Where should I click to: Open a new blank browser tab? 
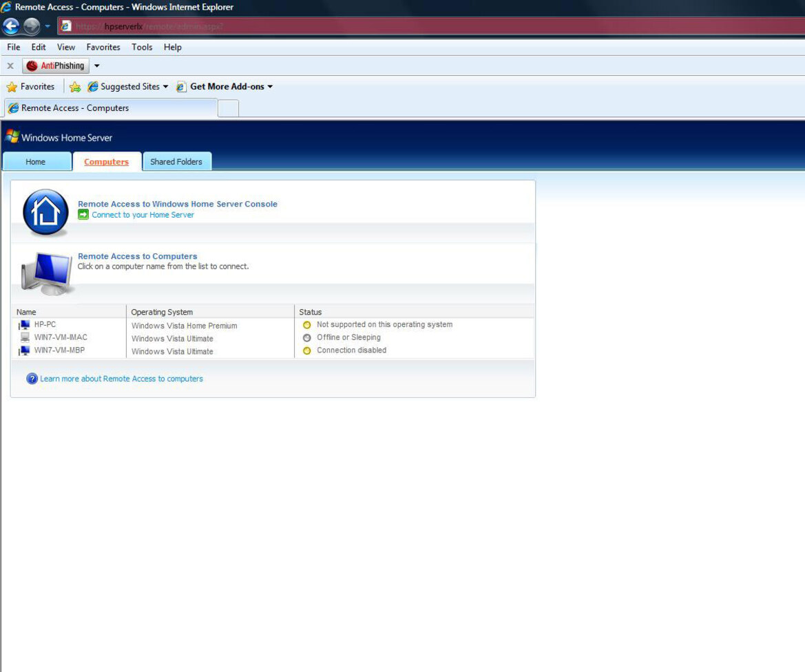(x=229, y=108)
